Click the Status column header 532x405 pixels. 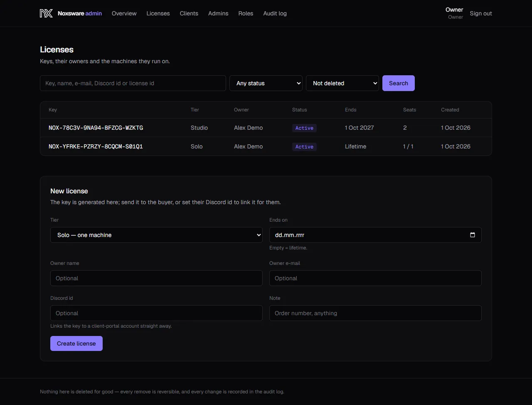pos(299,110)
